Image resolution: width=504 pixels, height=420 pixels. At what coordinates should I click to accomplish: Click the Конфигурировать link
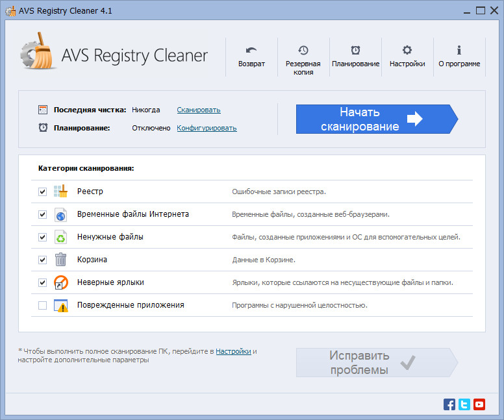click(x=207, y=128)
